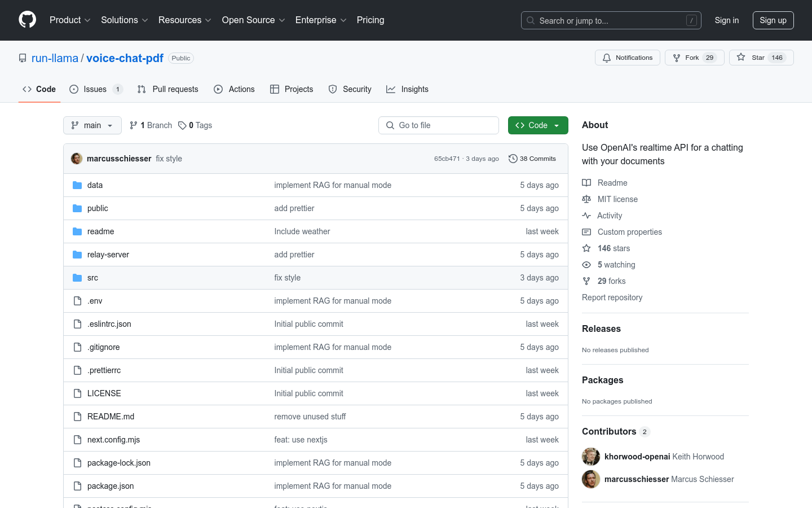Open the readme folder
The height and width of the screenshot is (508, 812).
[x=101, y=231]
